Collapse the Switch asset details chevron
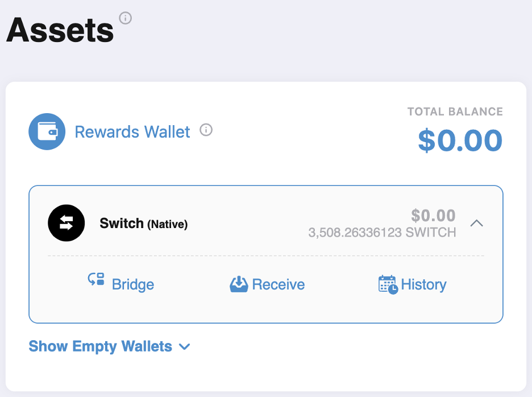This screenshot has width=532, height=397. [x=477, y=224]
